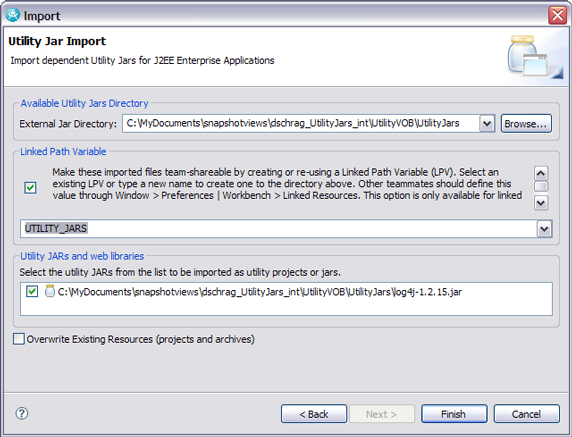
Task: Click the scrollbar thumb in the LPV description
Action: pos(541,186)
